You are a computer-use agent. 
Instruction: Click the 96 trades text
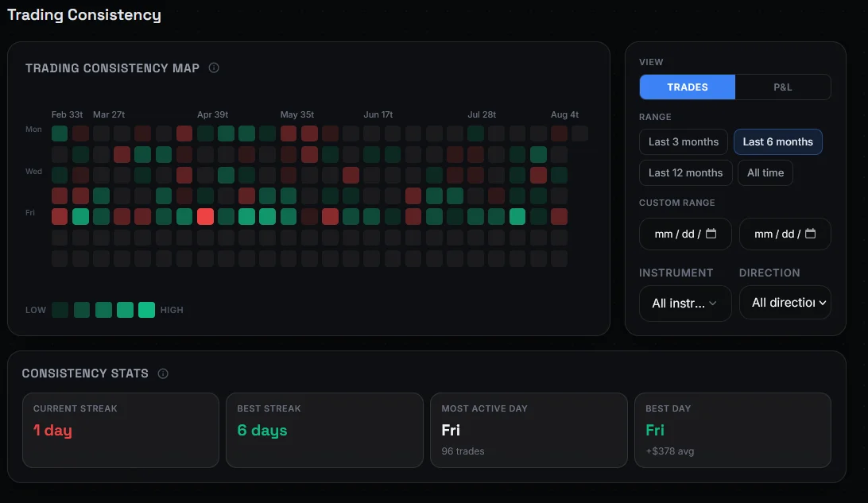[463, 451]
